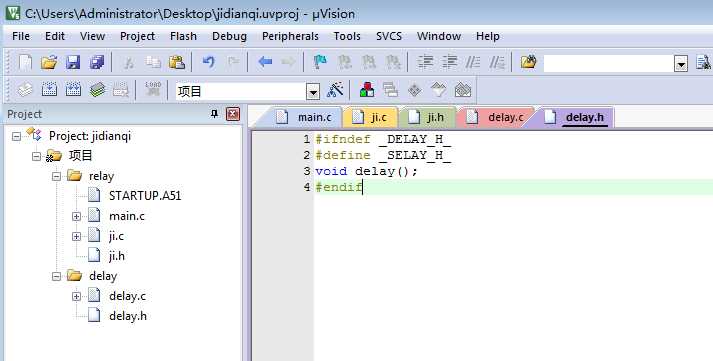Uncomment the selection with the Uncomment icon
The width and height of the screenshot is (713, 361).
coord(497,62)
